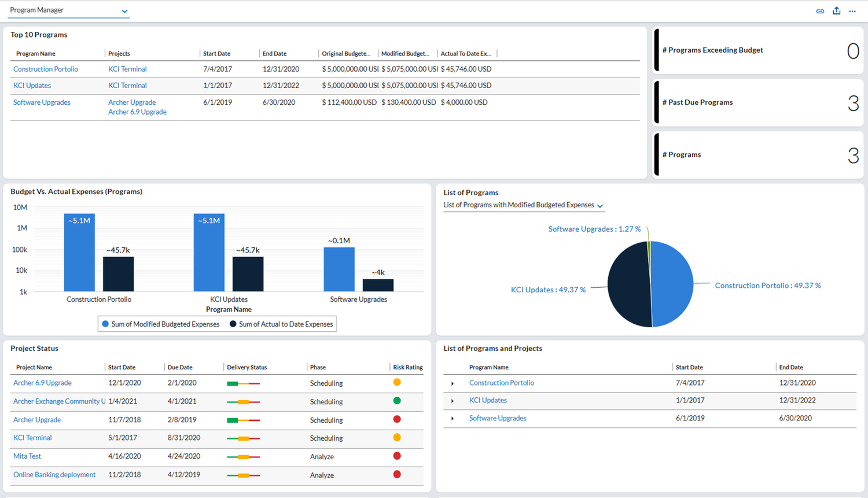Open the Program Manager dashboard dropdown
The width and height of the screenshot is (868, 498).
[68, 10]
